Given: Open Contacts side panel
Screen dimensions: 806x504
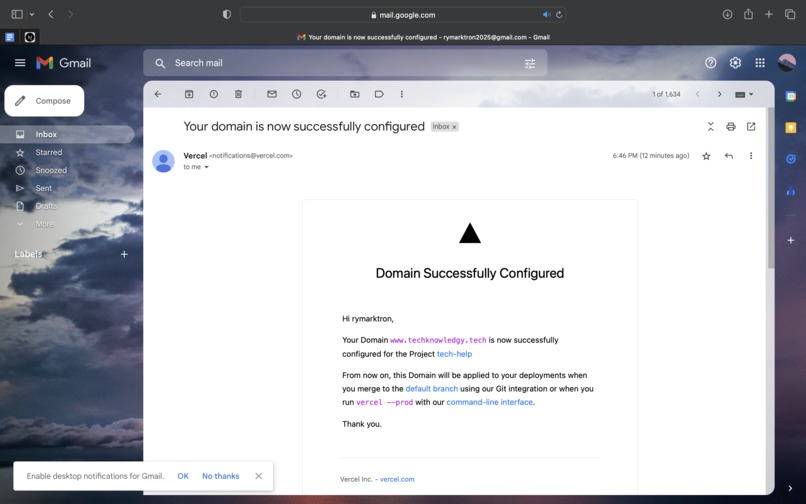Looking at the screenshot, I should (791, 191).
